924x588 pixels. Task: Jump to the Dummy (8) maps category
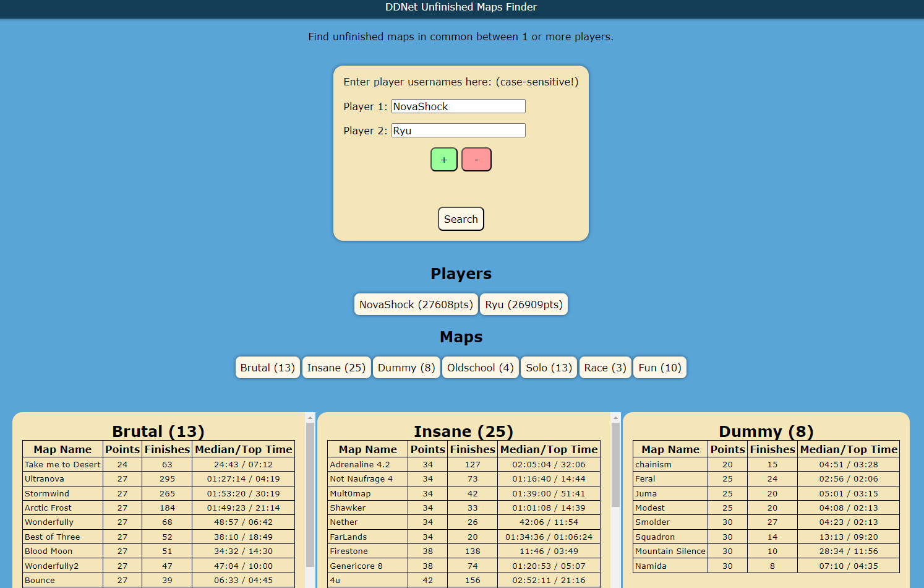[x=406, y=368]
